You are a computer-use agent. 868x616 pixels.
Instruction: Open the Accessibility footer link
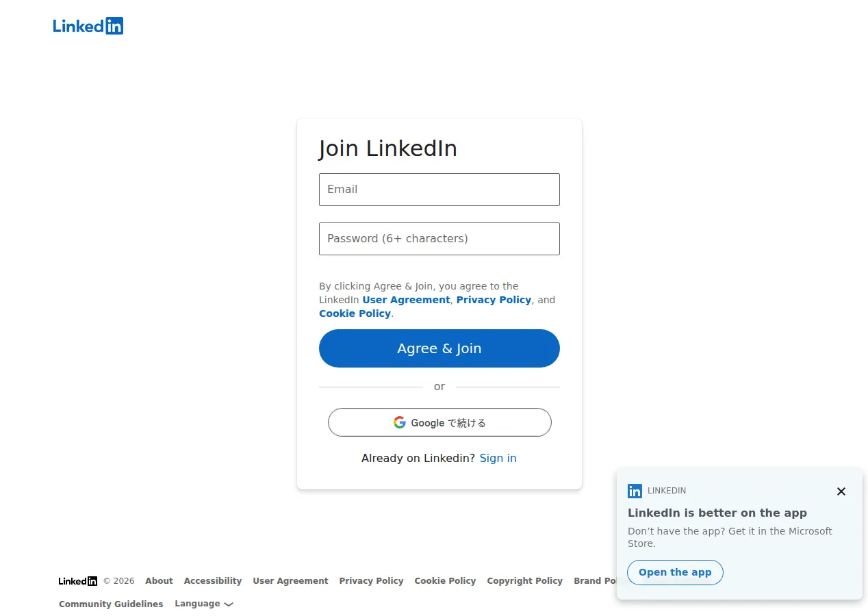pyautogui.click(x=213, y=580)
